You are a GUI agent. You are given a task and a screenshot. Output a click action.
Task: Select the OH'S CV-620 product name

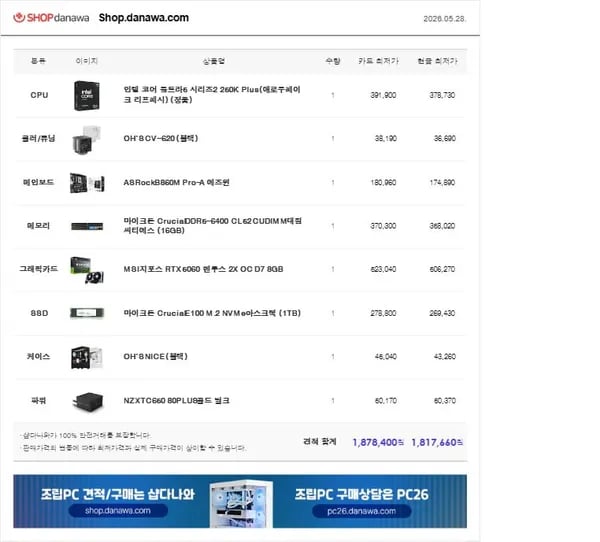point(161,138)
